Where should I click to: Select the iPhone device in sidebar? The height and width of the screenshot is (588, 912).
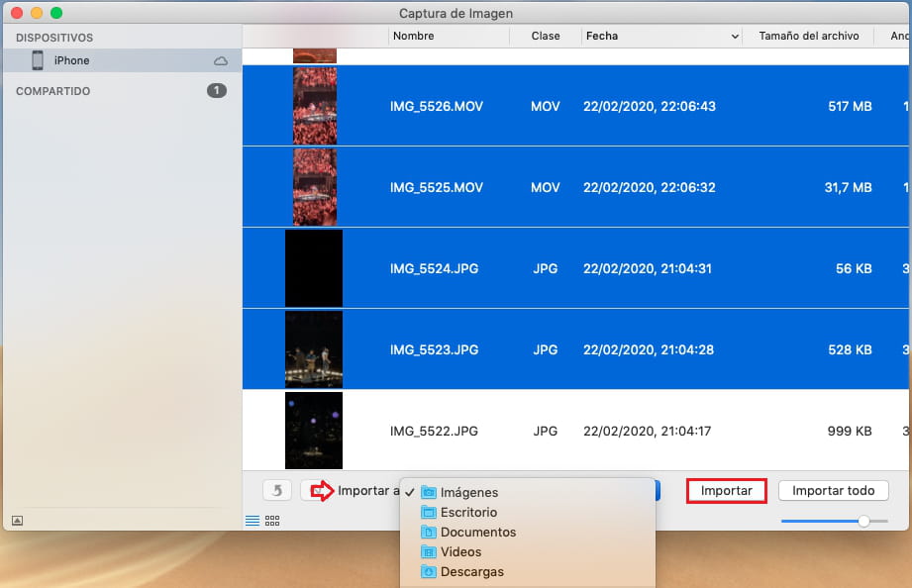coord(71,60)
